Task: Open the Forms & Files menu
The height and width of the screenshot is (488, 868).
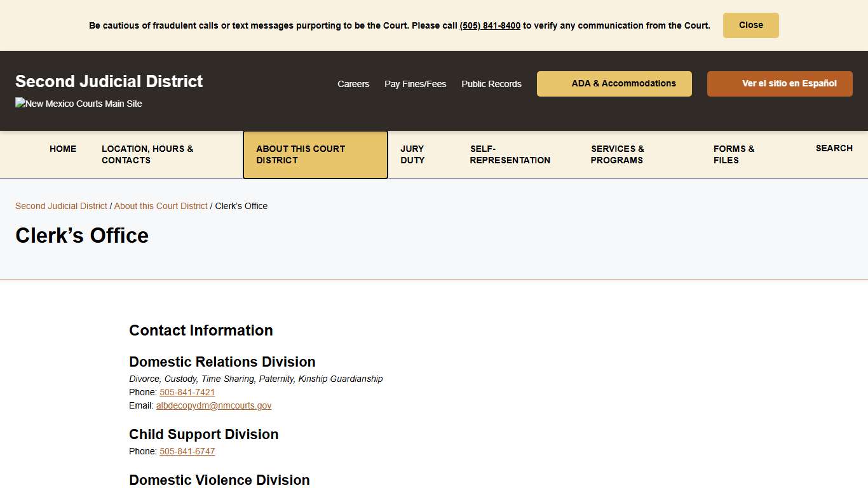Action: point(733,154)
